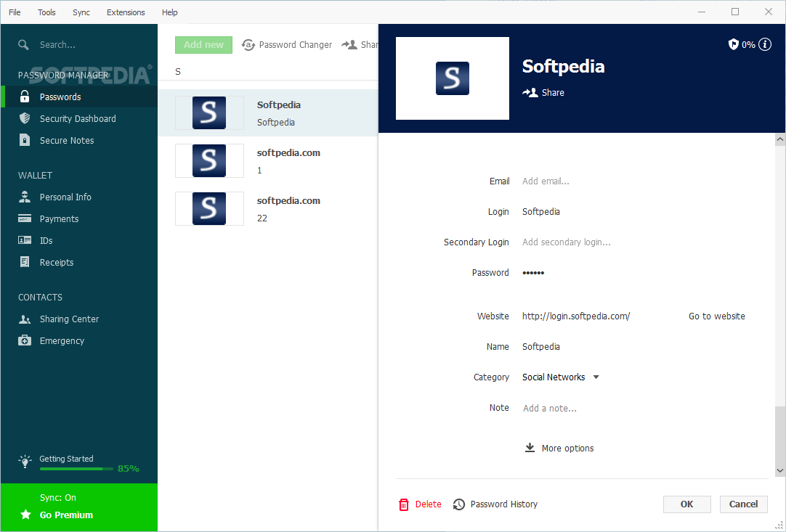Click the search magnifier icon
Viewport: 786px width, 532px height.
coord(23,45)
